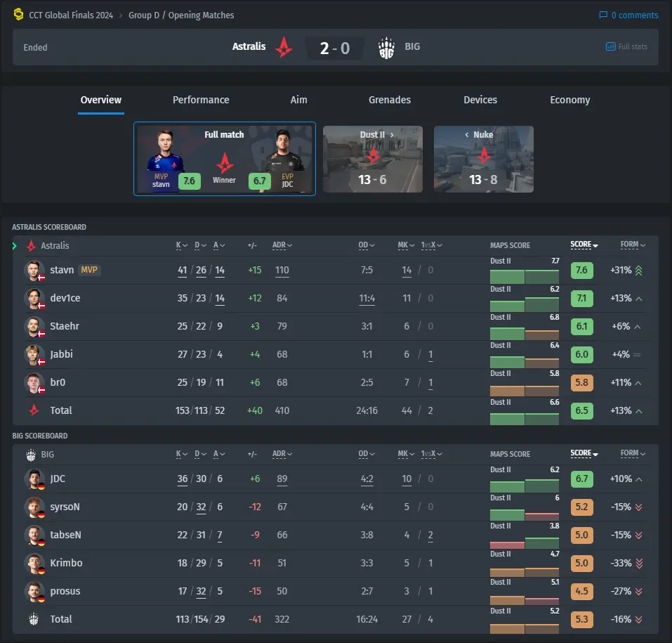Sort Astralis scoreboard by 1vsX column
The height and width of the screenshot is (643, 672).
tap(431, 245)
